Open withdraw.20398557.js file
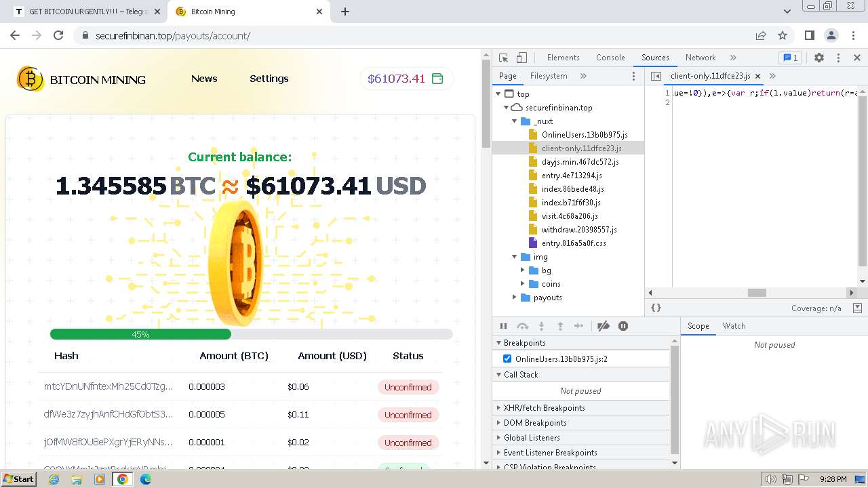 click(x=579, y=229)
